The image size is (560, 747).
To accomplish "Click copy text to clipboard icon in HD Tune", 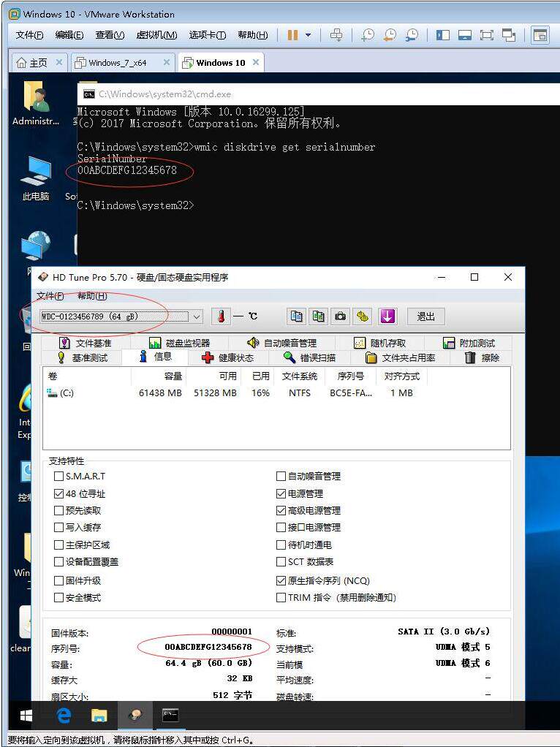I will pyautogui.click(x=296, y=316).
